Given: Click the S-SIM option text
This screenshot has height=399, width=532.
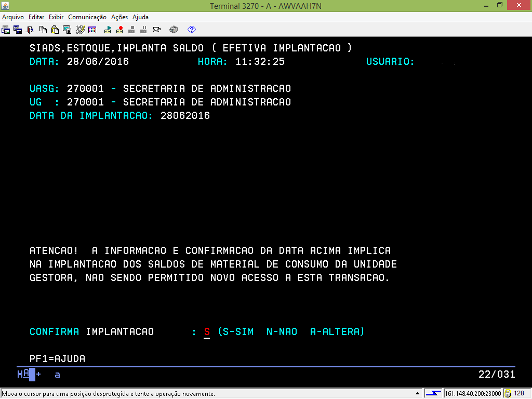Looking at the screenshot, I should [x=239, y=332].
